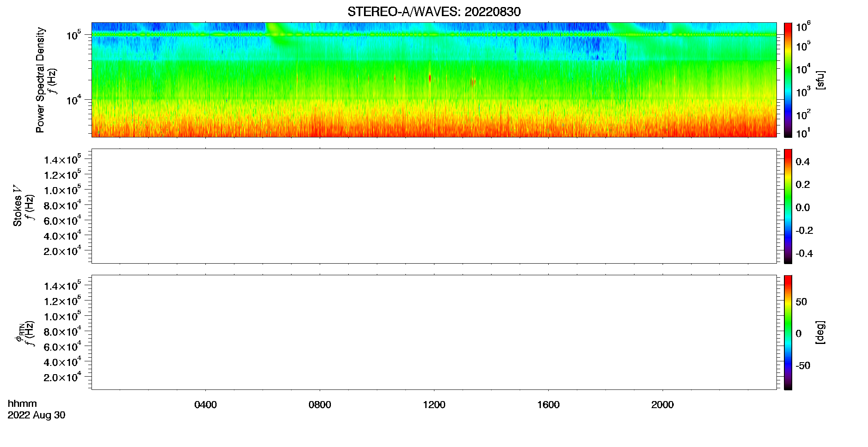Click the 0 label on degrees color bar

[x=798, y=334]
